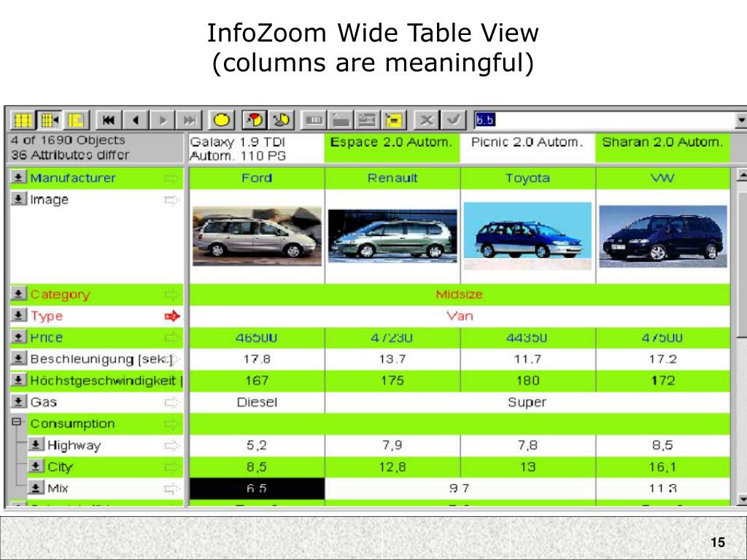
Task: Go to previous record using the back arrow
Action: click(x=136, y=119)
